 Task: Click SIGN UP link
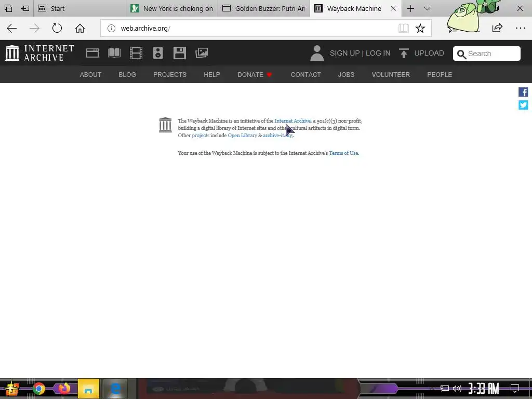pos(345,54)
